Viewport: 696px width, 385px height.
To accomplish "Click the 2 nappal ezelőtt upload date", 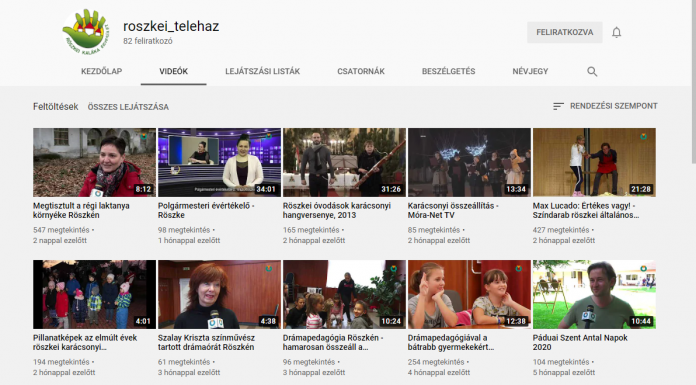I will (60, 241).
